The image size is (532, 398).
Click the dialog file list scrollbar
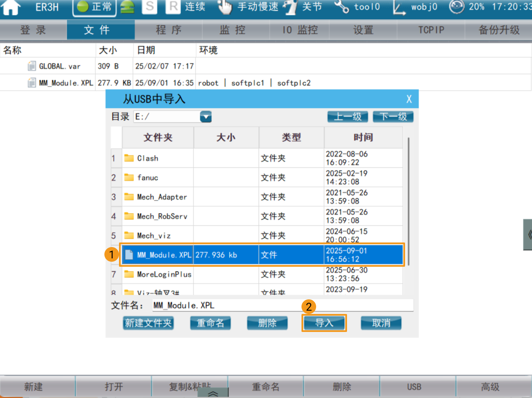[408, 201]
